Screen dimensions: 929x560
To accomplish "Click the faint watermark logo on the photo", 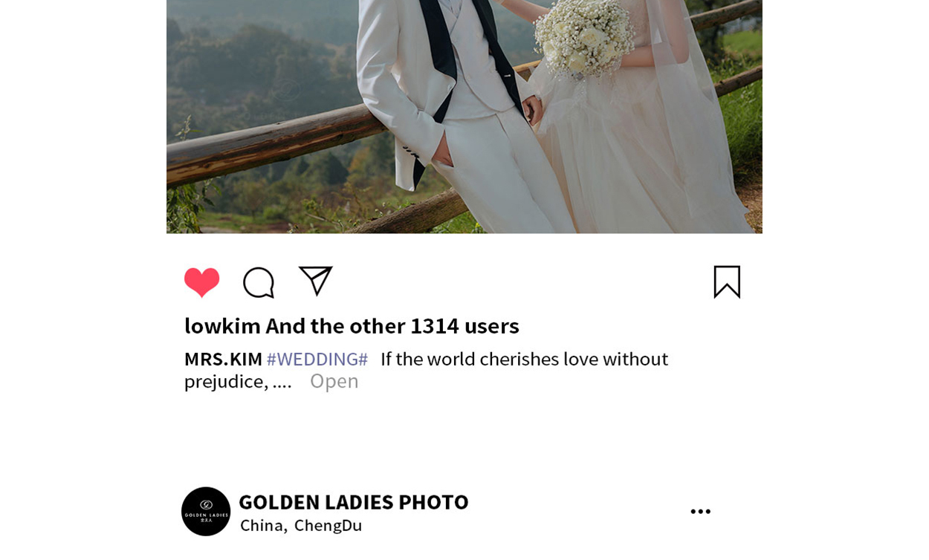I will coord(288,90).
